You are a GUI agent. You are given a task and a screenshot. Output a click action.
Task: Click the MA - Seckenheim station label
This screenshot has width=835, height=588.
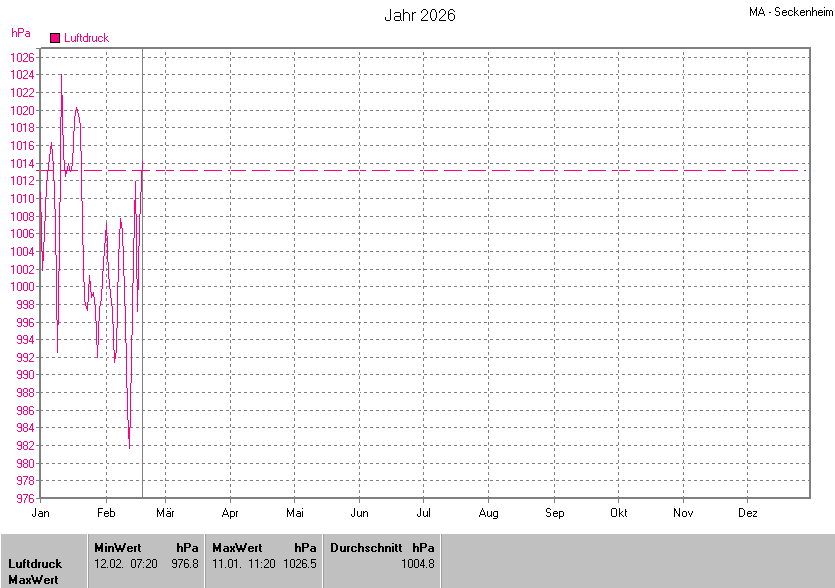tap(790, 12)
